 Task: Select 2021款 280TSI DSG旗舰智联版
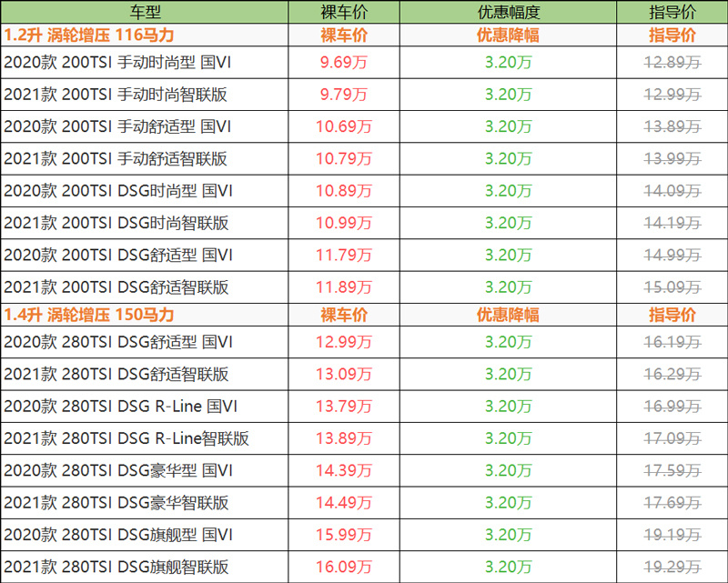[116, 567]
